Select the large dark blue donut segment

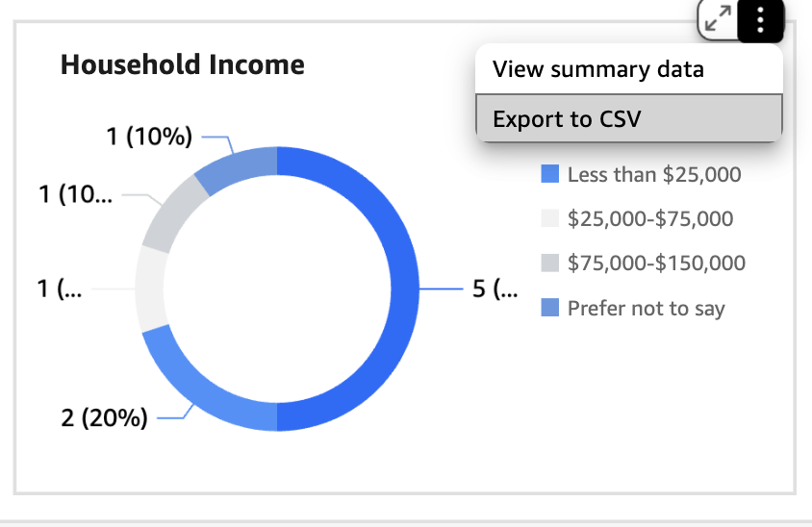coord(404,289)
